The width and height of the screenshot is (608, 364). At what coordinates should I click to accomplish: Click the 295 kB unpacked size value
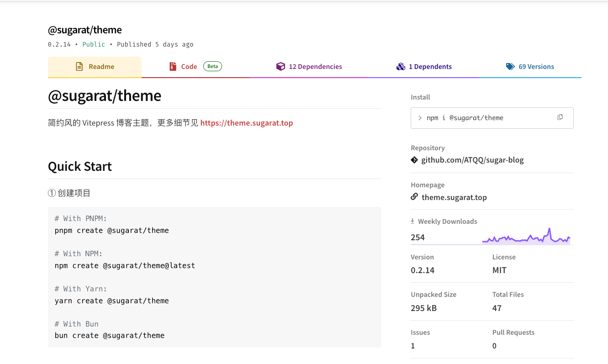(424, 308)
